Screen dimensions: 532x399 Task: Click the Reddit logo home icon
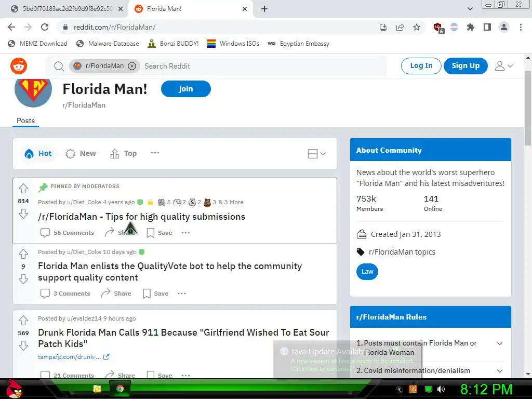[x=19, y=66]
